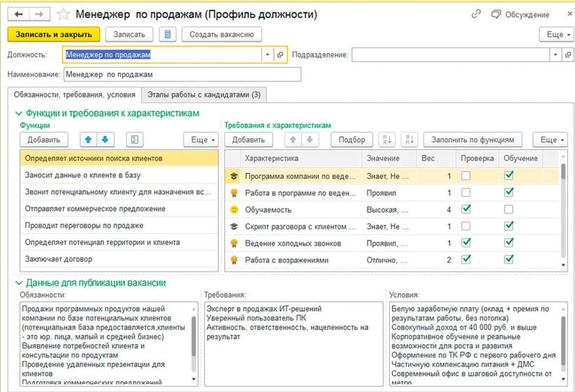Uncheck Проверка for Работа с возражениями

465,259
